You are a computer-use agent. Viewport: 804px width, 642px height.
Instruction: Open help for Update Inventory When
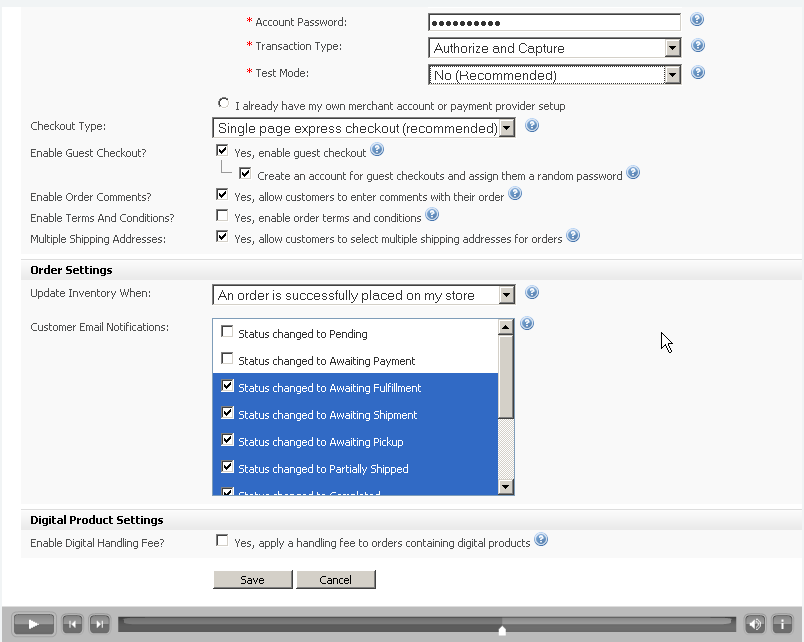(x=532, y=293)
